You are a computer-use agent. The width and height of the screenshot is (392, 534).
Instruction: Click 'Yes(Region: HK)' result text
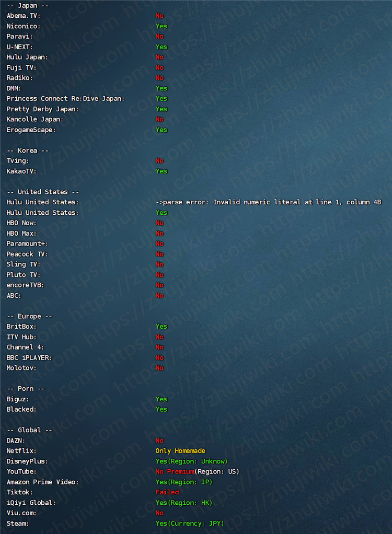point(184,503)
